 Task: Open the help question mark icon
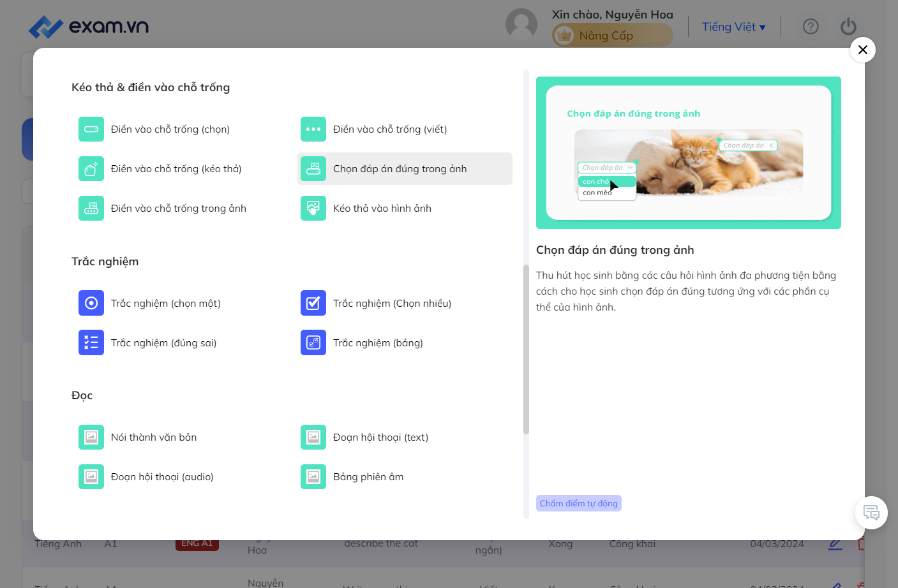pyautogui.click(x=811, y=27)
